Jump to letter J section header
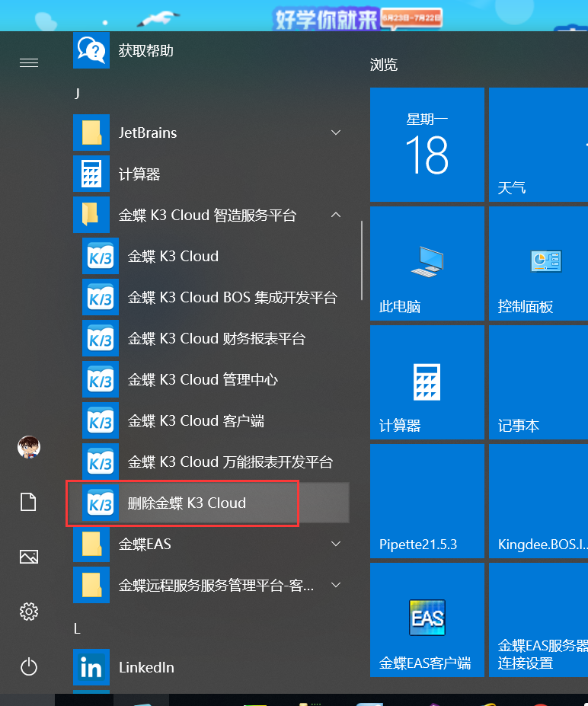The width and height of the screenshot is (588, 706). point(78,93)
